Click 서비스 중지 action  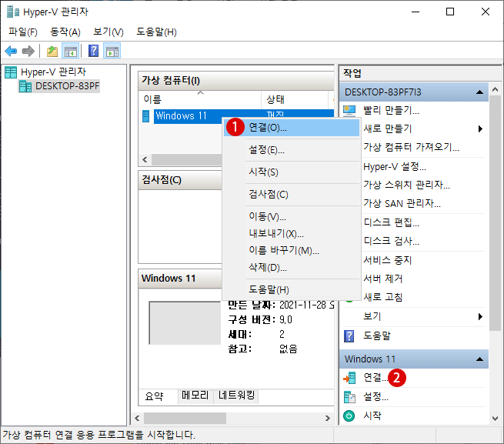tap(387, 260)
